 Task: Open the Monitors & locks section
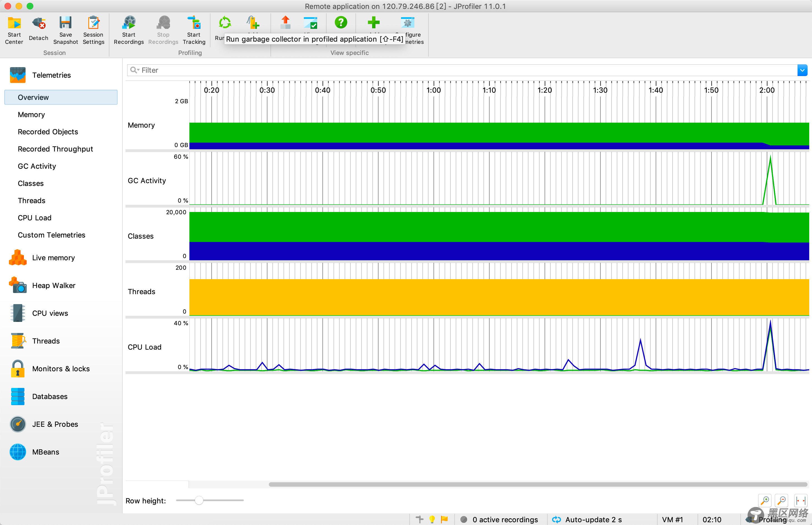click(x=50, y=368)
